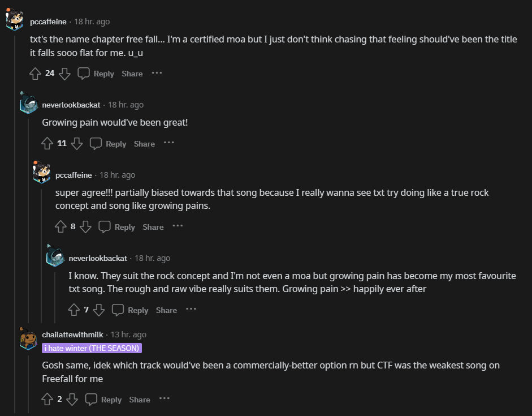Screen dimensions: 532x416
Task: Downvote neverlookbackat's comment with 11 points
Action: coord(77,144)
